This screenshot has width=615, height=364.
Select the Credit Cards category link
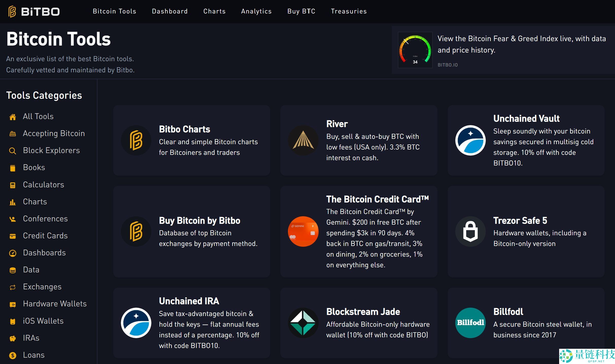tap(45, 236)
